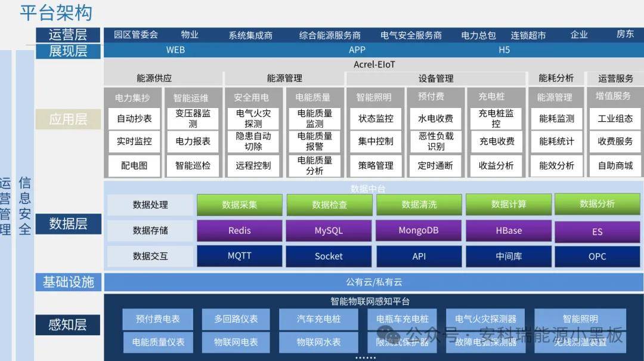Click the 自动抄表 box
This screenshot has width=644, height=361.
pos(134,118)
